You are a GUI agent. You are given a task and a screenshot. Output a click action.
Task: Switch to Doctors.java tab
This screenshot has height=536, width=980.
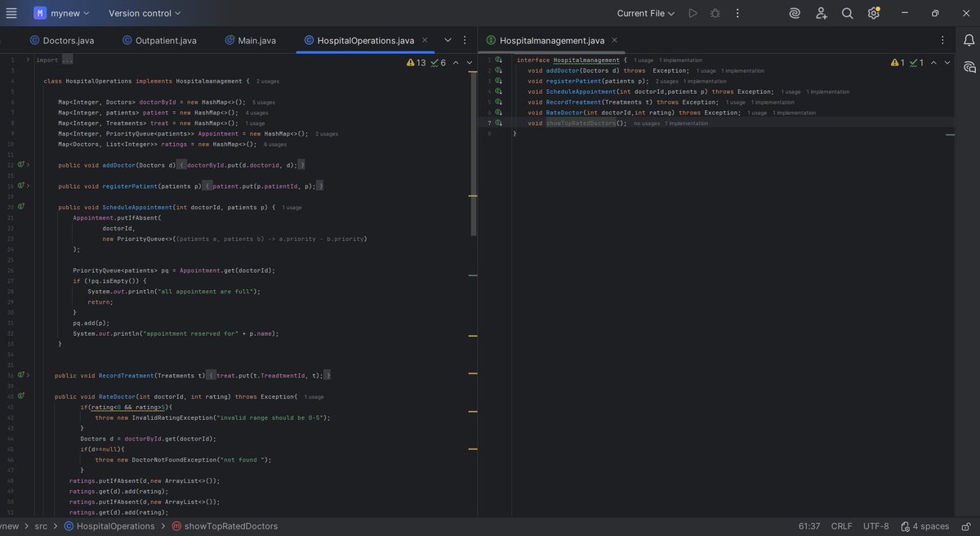pyautogui.click(x=62, y=40)
